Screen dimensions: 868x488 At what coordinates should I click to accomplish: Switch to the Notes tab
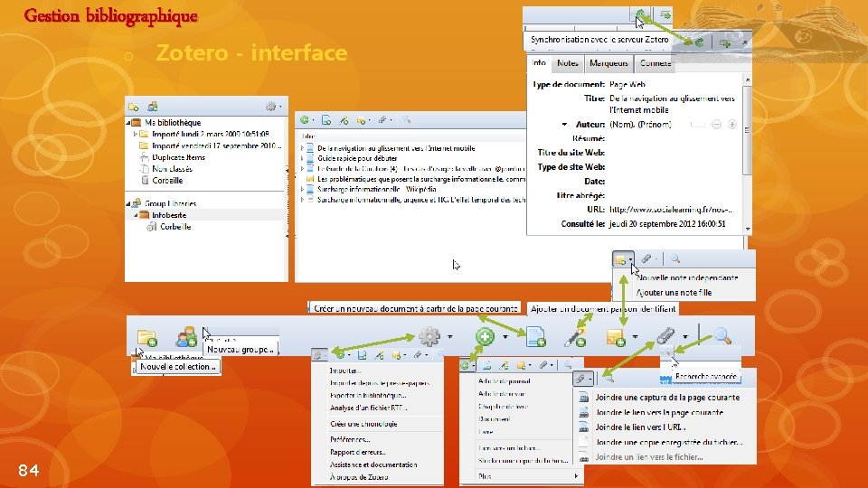point(568,63)
